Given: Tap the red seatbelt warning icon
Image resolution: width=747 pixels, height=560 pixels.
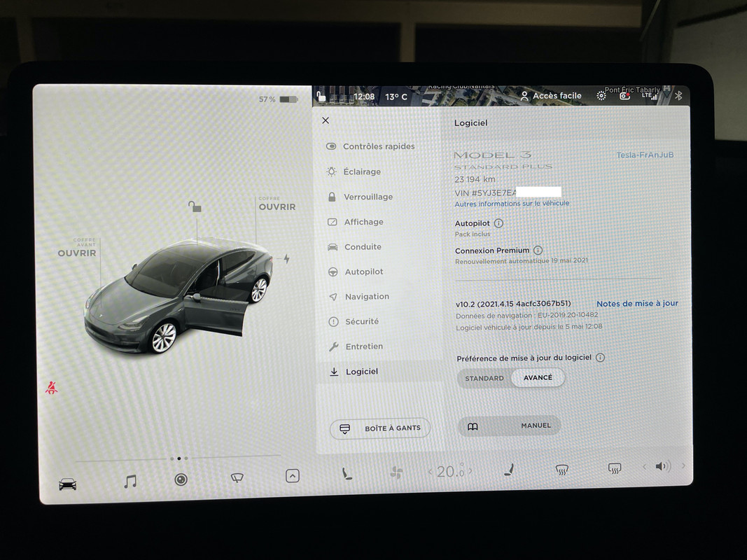Looking at the screenshot, I should pyautogui.click(x=51, y=388).
